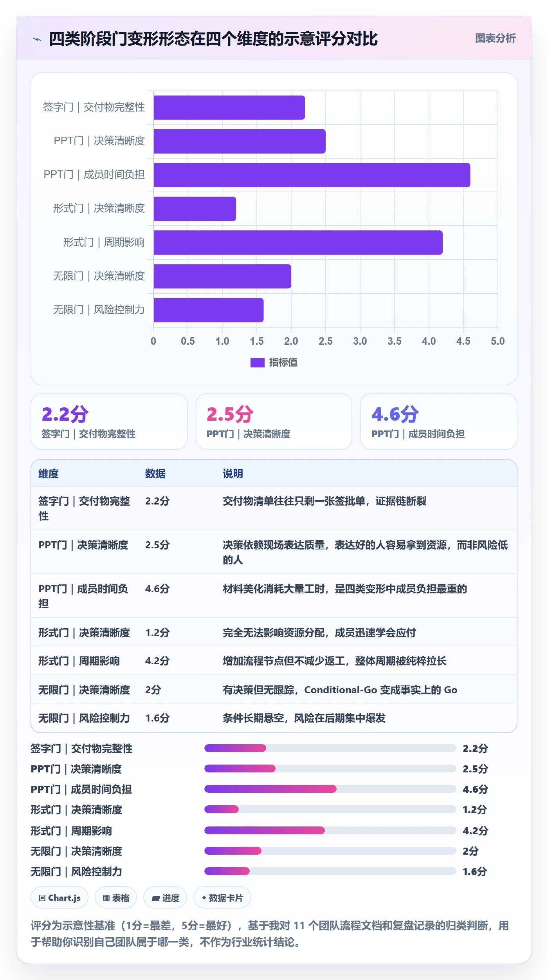The image size is (548, 980).
Task: Click the chart title heading text
Action: coord(213,39)
